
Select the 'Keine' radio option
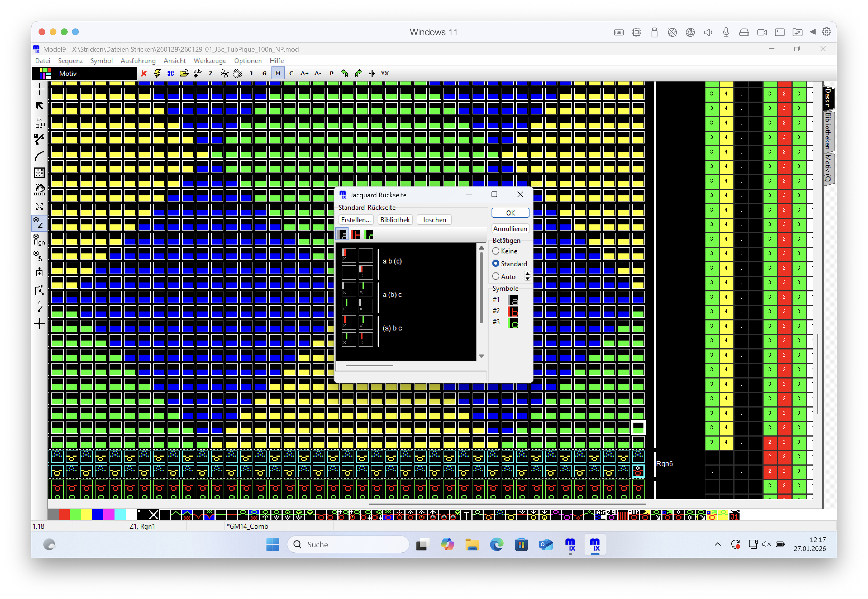pyautogui.click(x=495, y=251)
